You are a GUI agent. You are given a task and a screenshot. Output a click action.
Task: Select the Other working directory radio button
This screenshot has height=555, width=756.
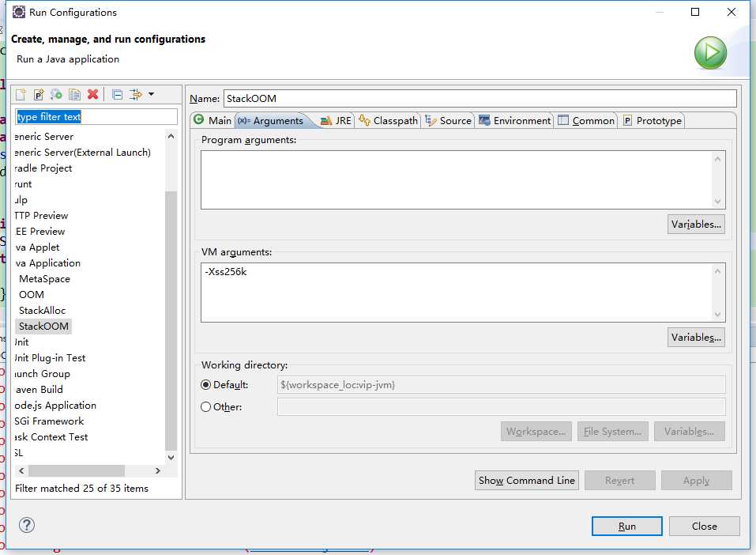click(x=206, y=407)
